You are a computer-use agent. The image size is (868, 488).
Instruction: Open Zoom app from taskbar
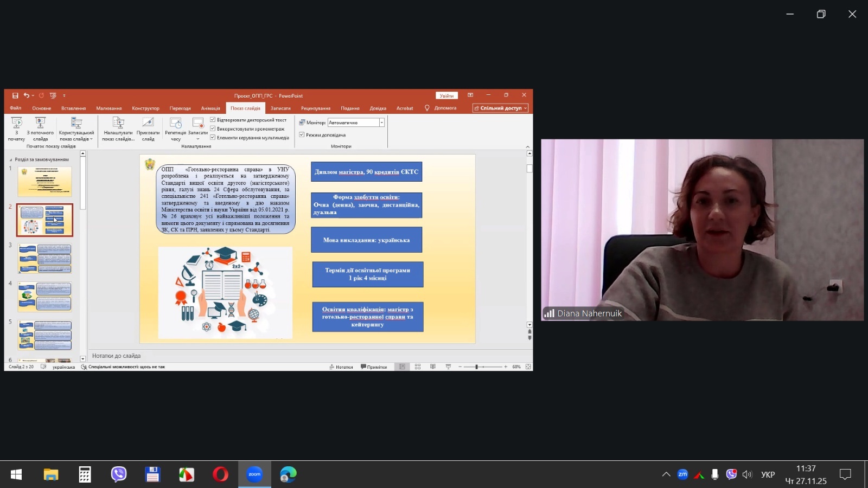tap(254, 474)
